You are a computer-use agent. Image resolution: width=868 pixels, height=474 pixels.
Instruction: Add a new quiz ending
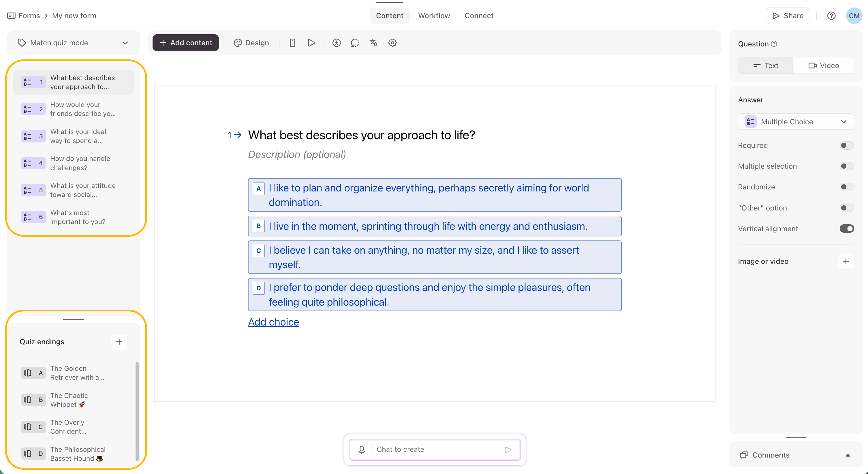pos(119,342)
